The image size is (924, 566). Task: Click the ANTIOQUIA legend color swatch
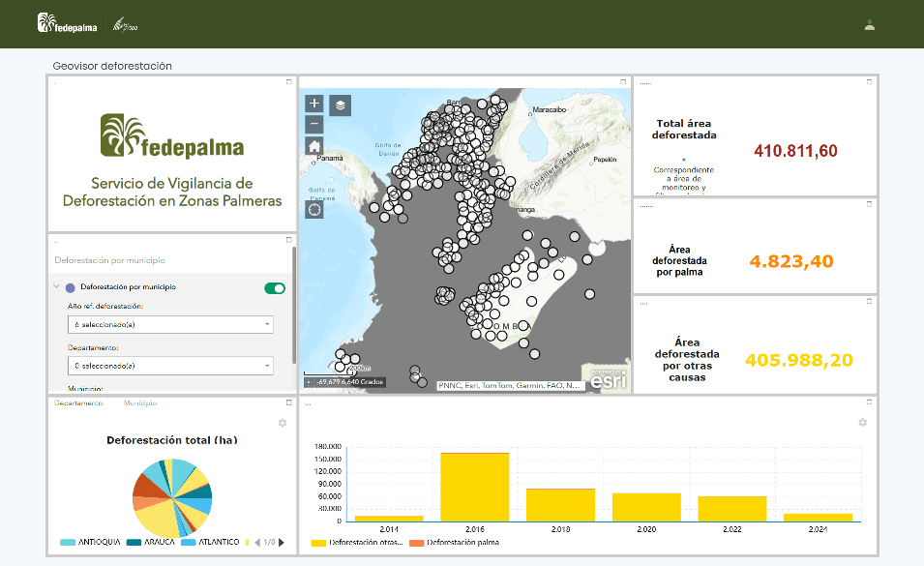[67, 542]
